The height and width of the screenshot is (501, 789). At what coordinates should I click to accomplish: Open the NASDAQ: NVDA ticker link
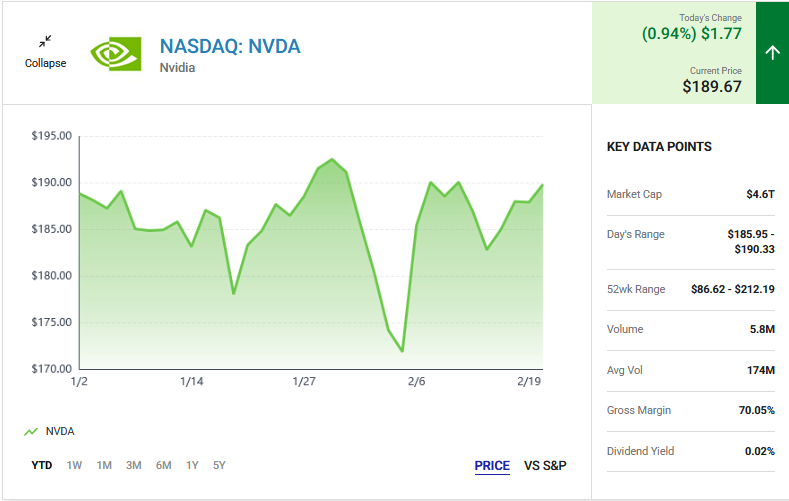(230, 46)
